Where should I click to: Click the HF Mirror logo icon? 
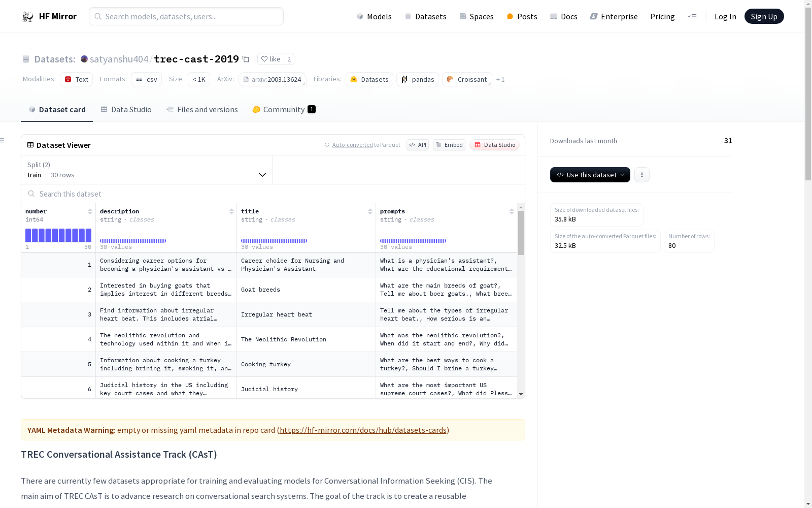(x=28, y=17)
